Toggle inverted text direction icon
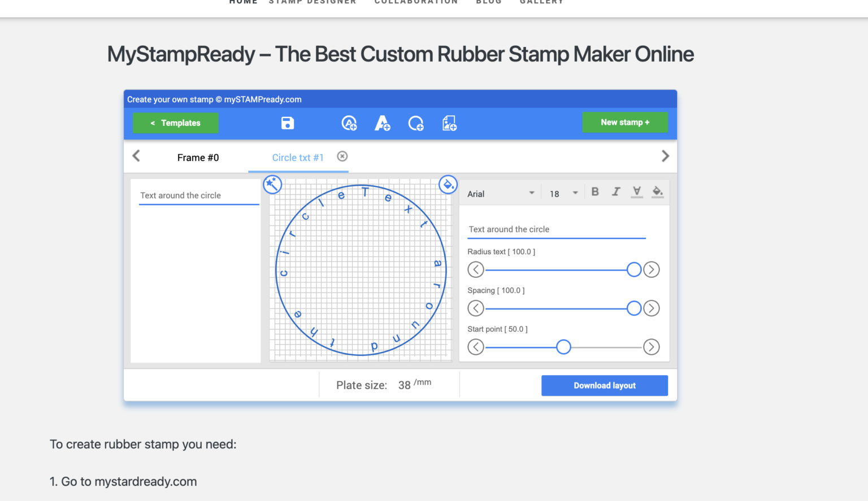The height and width of the screenshot is (501, 868). pyautogui.click(x=637, y=192)
